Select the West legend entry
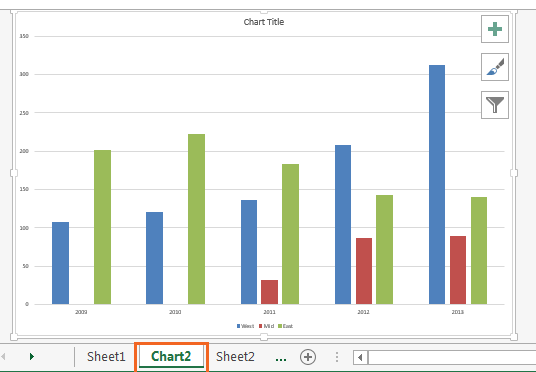This screenshot has width=536, height=372. point(245,326)
